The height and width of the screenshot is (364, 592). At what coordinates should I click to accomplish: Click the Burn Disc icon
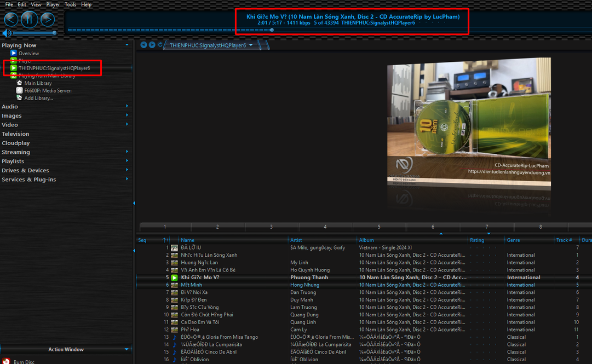click(x=6, y=361)
